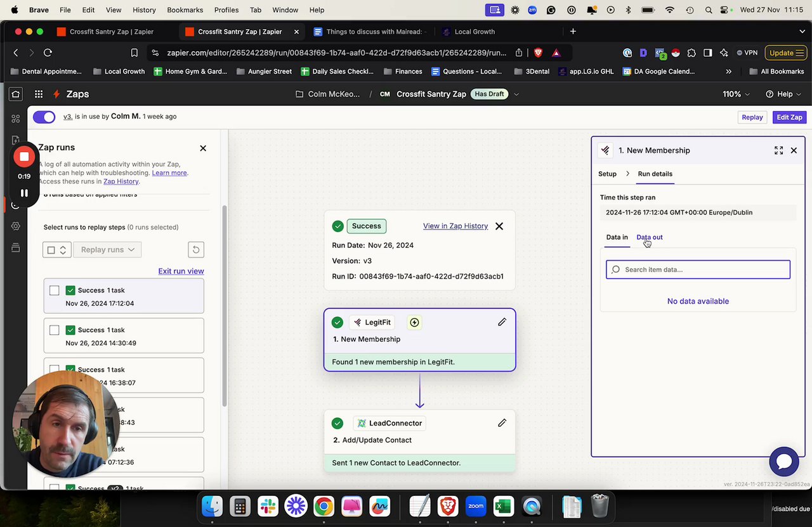The height and width of the screenshot is (527, 812).
Task: Close the New Membership side panel
Action: 794,150
